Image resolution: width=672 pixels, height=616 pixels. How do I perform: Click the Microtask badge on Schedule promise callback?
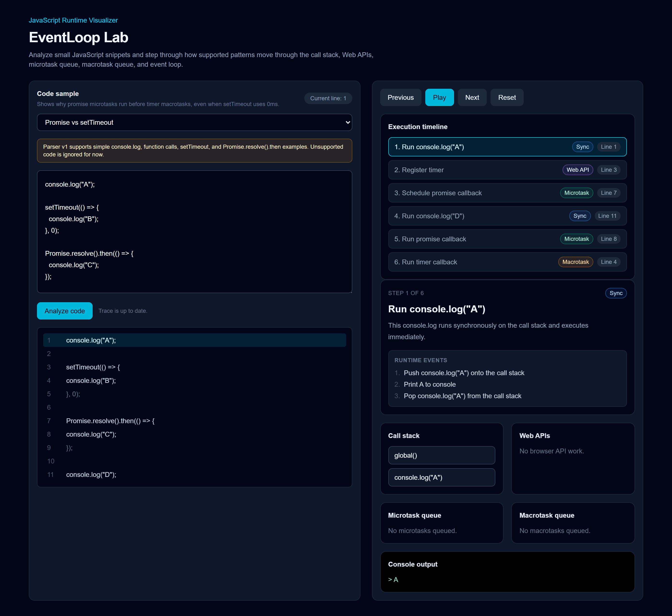point(576,193)
